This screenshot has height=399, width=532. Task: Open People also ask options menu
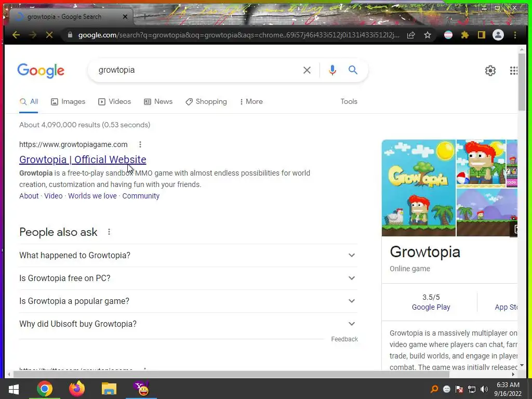click(109, 232)
